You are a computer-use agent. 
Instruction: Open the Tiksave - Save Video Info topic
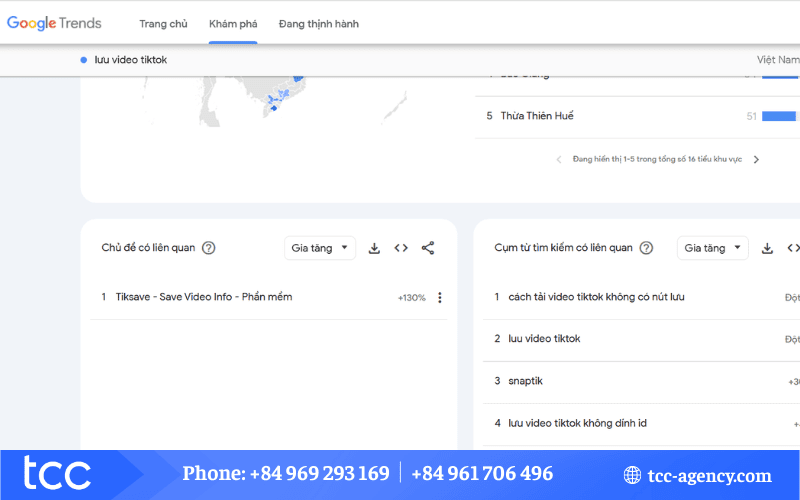tap(204, 297)
